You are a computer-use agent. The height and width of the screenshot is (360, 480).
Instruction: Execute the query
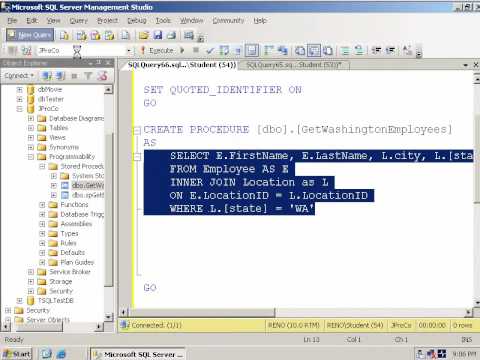pos(157,51)
